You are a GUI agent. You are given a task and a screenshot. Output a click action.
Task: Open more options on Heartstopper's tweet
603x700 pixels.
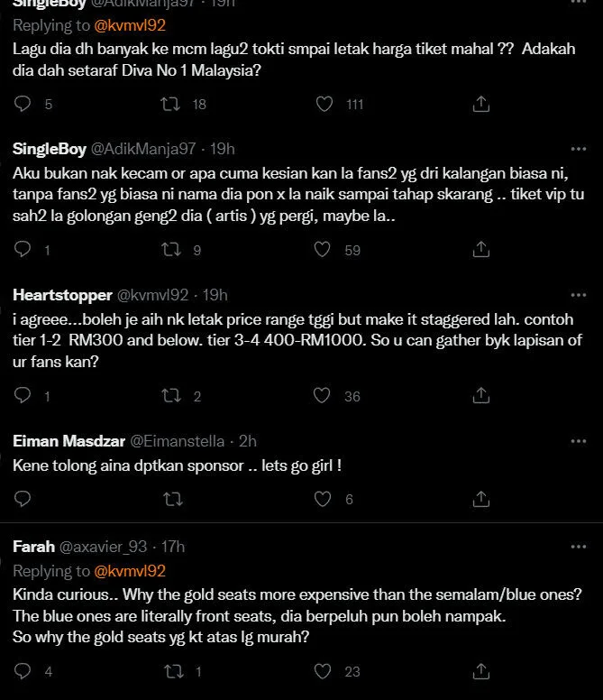tap(578, 294)
